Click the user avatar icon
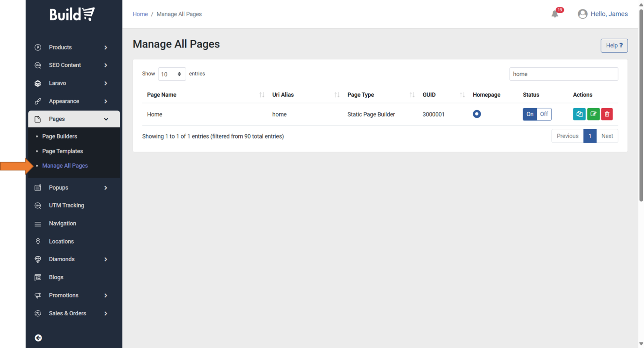 (582, 14)
